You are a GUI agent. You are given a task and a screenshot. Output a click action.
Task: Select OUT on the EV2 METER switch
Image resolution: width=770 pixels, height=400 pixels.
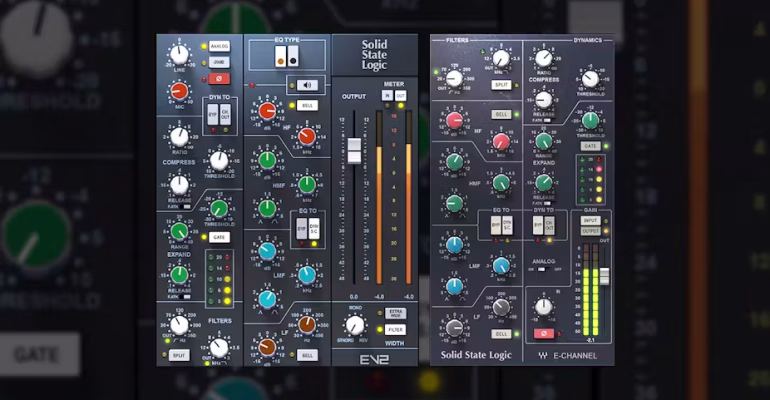pos(400,95)
